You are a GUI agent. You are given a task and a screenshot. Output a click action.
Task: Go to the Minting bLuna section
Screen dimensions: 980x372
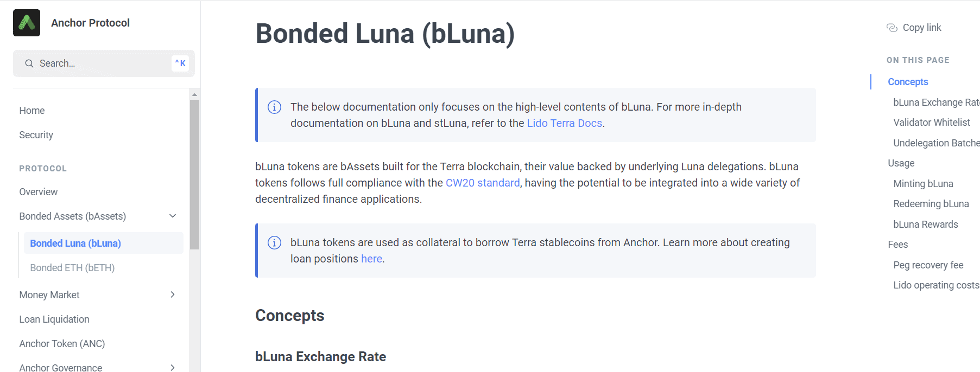(923, 183)
